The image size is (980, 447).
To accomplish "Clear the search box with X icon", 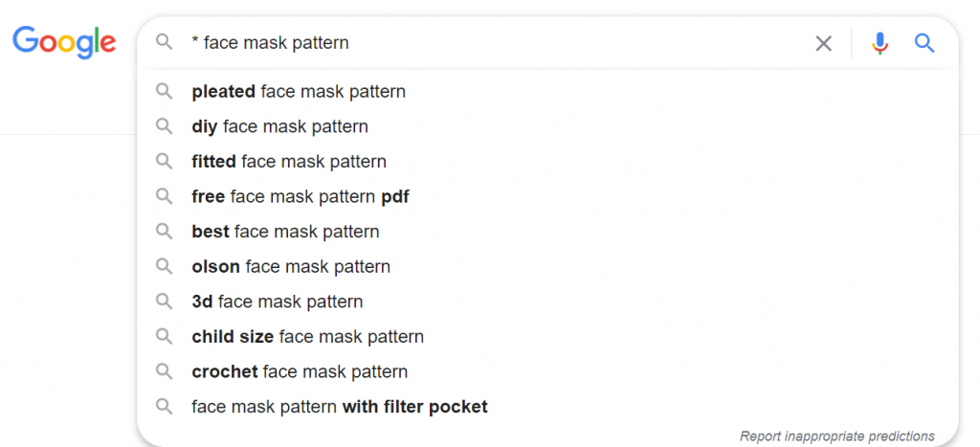I will [823, 43].
